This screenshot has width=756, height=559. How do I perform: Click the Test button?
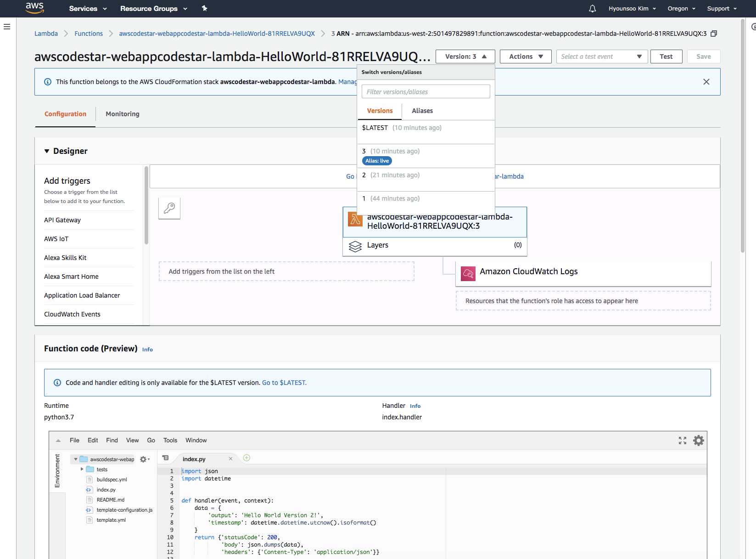pos(666,56)
